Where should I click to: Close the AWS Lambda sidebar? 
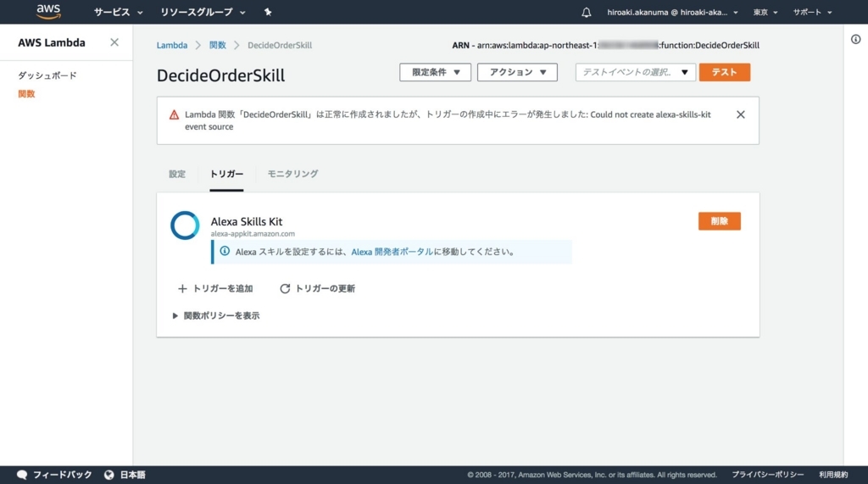114,42
